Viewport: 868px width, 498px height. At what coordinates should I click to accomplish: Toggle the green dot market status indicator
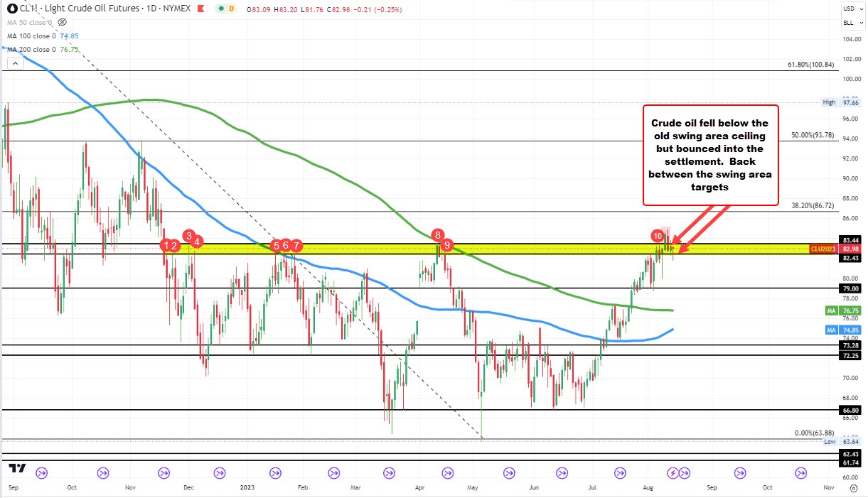pos(221,9)
